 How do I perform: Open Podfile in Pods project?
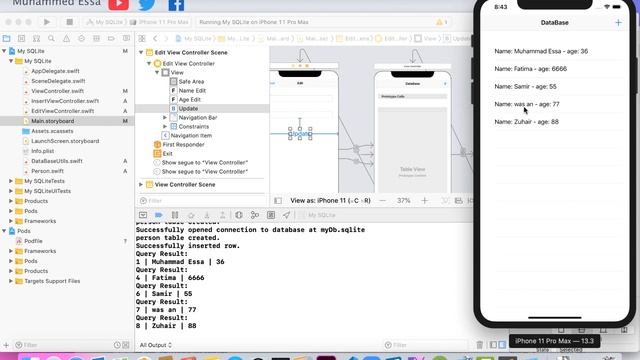33,241
